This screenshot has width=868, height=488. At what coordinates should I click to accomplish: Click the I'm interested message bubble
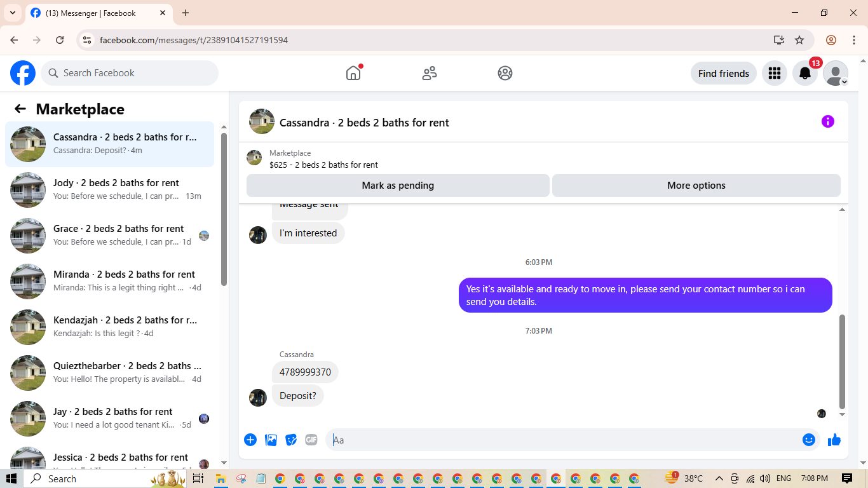[308, 233]
